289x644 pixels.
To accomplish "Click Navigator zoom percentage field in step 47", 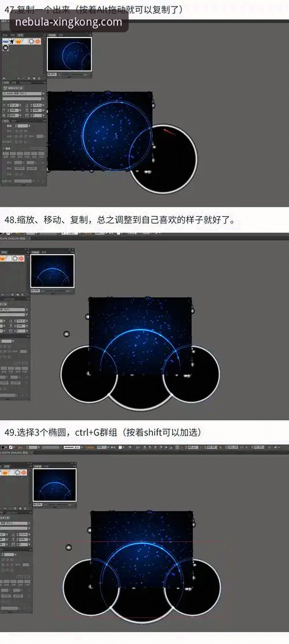I will pos(52,74).
